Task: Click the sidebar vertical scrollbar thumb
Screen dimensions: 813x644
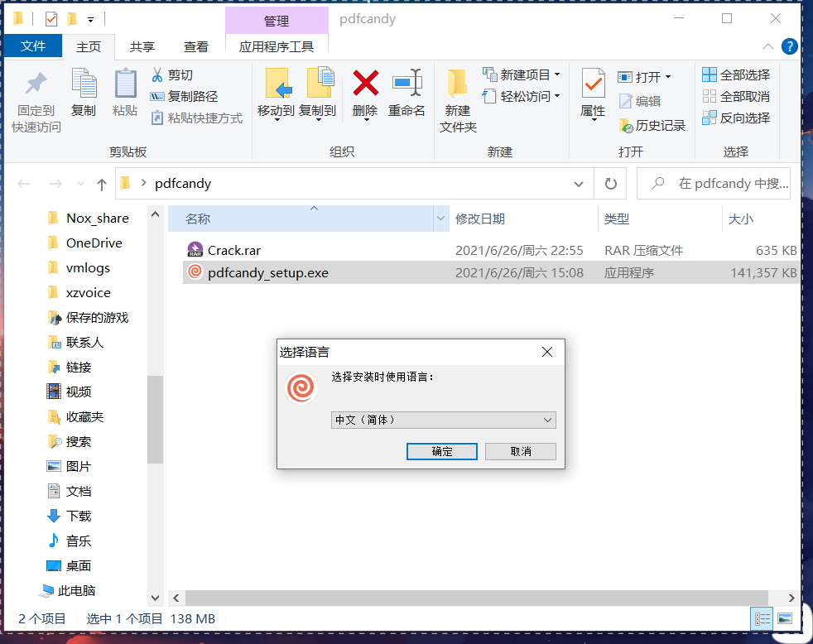Action: 155,419
